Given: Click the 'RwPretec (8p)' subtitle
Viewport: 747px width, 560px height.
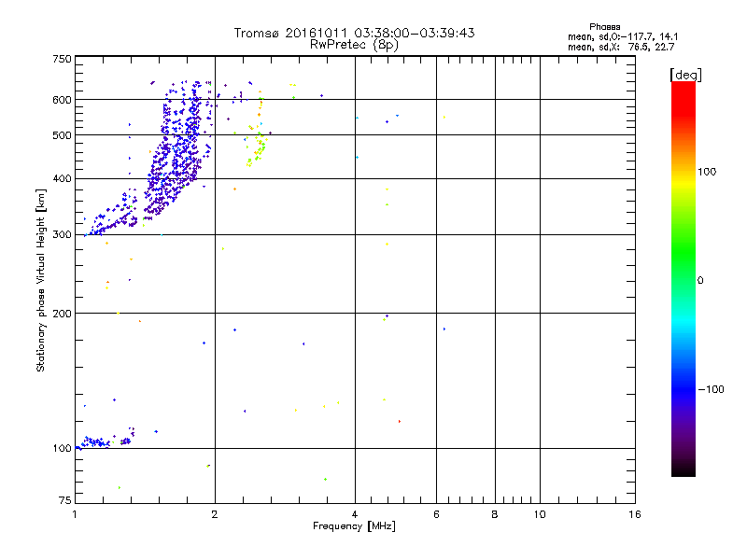Looking at the screenshot, I should coord(354,45).
